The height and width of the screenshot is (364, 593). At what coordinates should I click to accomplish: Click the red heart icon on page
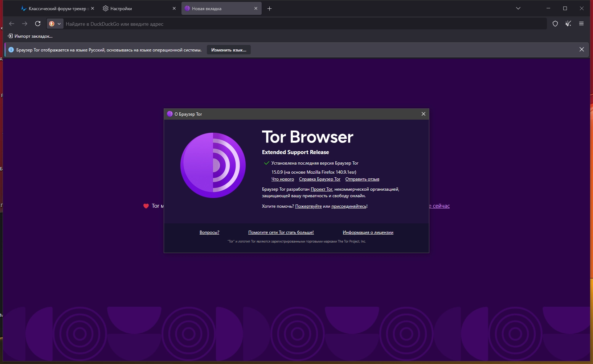[x=146, y=206]
